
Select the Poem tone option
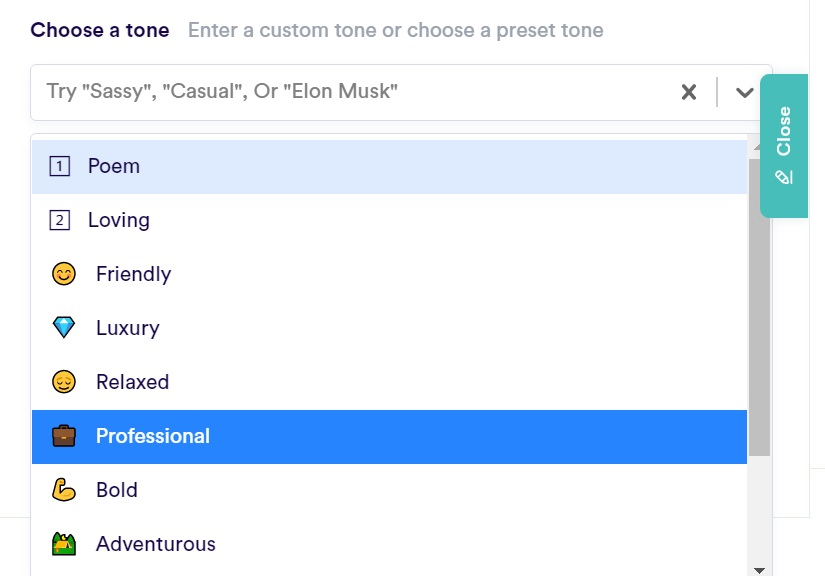click(114, 166)
